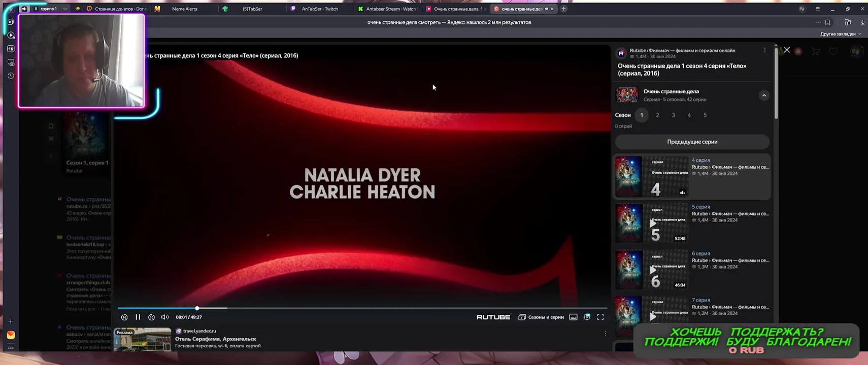Viewport: 868px width, 365px height.
Task: Open ad options three dots menu
Action: (605, 333)
